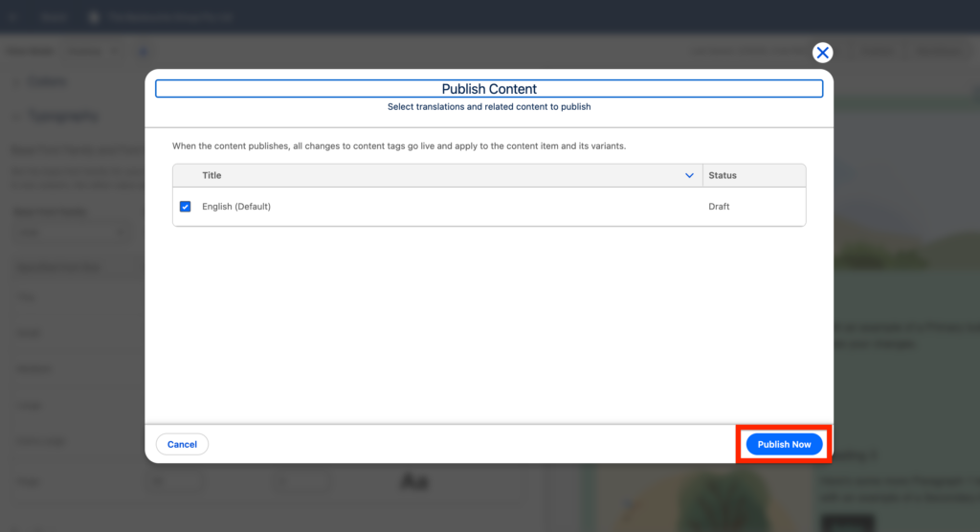
Task: Click the Status column header
Action: pos(723,176)
